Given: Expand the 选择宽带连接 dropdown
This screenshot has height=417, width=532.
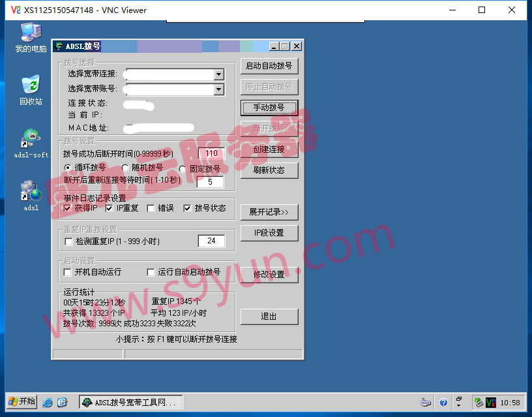Looking at the screenshot, I should (218, 74).
